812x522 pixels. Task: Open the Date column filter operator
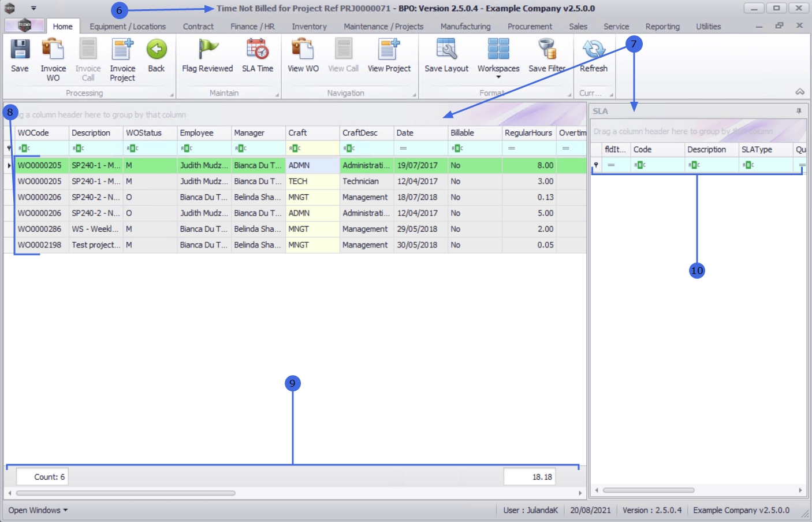click(x=403, y=149)
